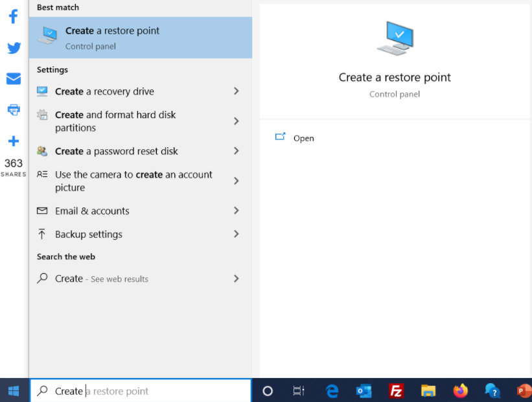Click the Cortana circle icon
This screenshot has width=532, height=402.
[x=267, y=390]
